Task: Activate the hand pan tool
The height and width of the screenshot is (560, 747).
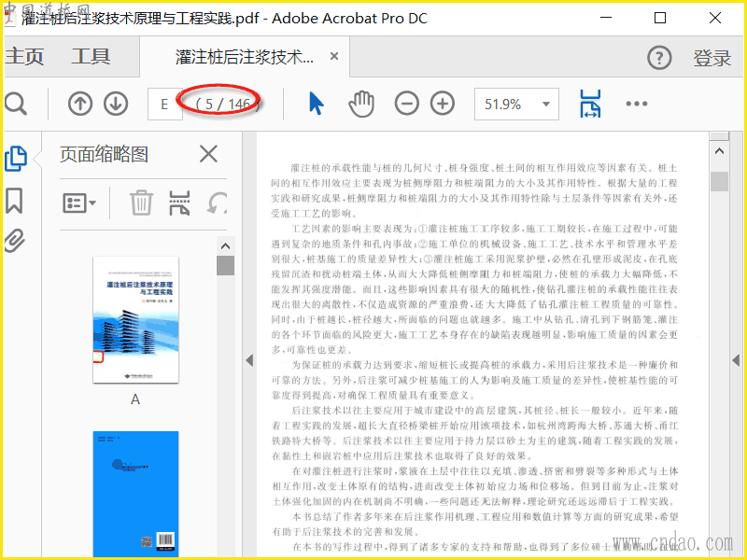Action: [361, 104]
